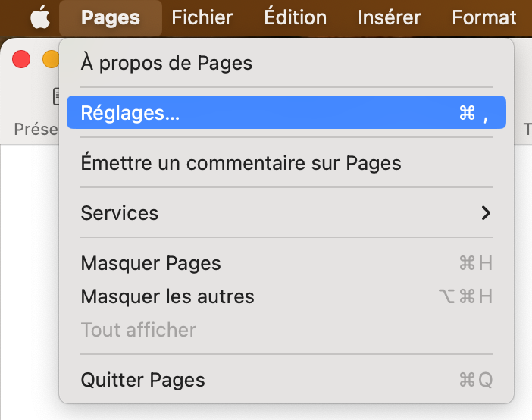
Task: Open the Format menu
Action: coord(483,17)
